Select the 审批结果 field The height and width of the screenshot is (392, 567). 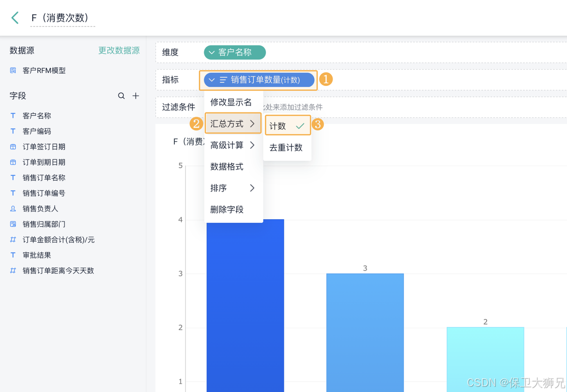point(37,255)
